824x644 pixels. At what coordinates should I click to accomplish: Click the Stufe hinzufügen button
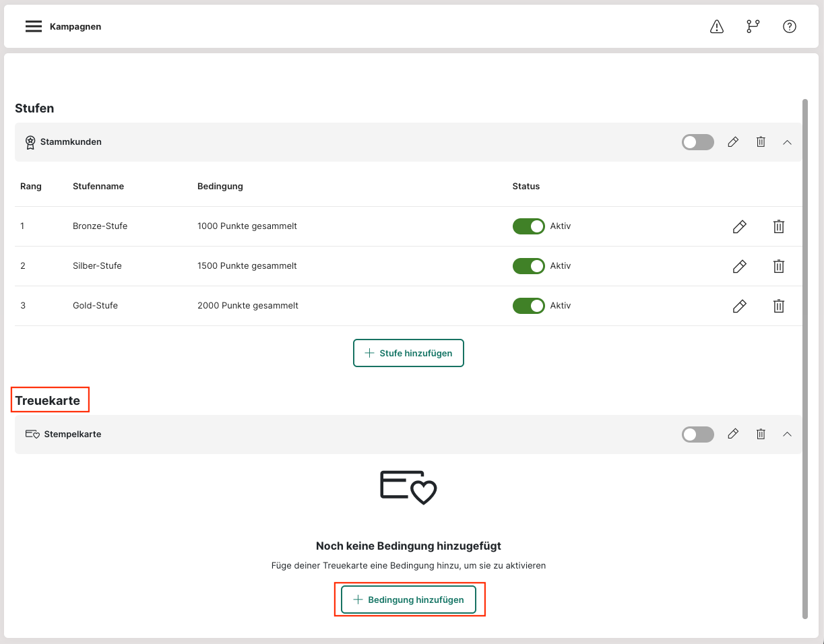(x=408, y=353)
